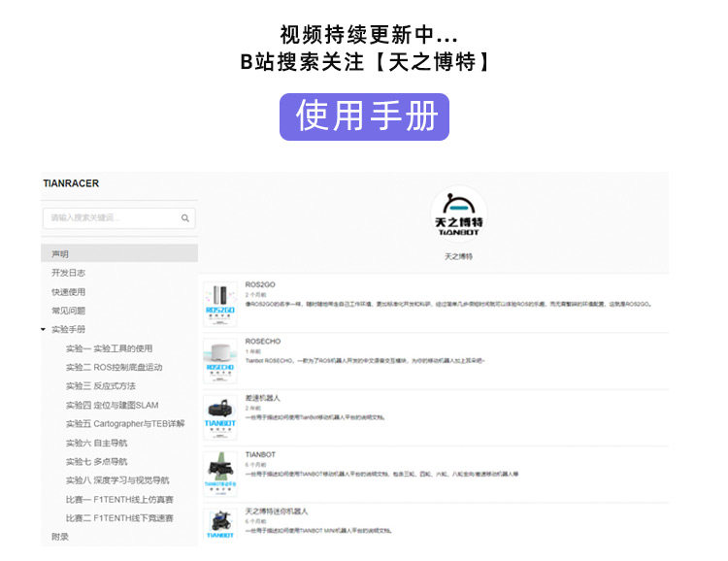This screenshot has width=728, height=561.
Task: Open 常见问题 in the sidebar
Action: (68, 311)
